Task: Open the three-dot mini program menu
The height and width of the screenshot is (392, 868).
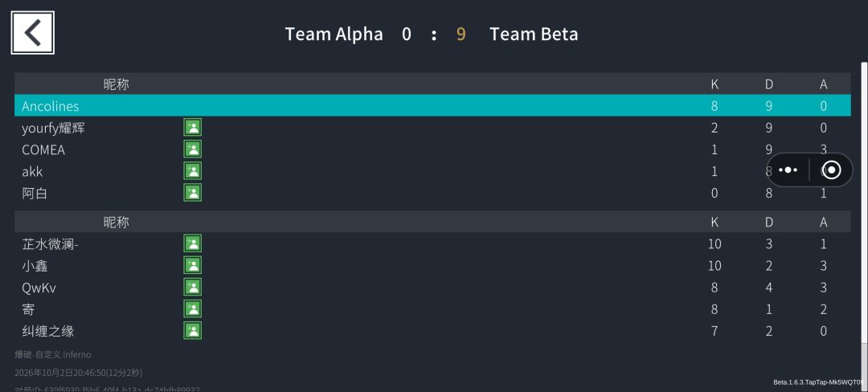Action: point(788,169)
